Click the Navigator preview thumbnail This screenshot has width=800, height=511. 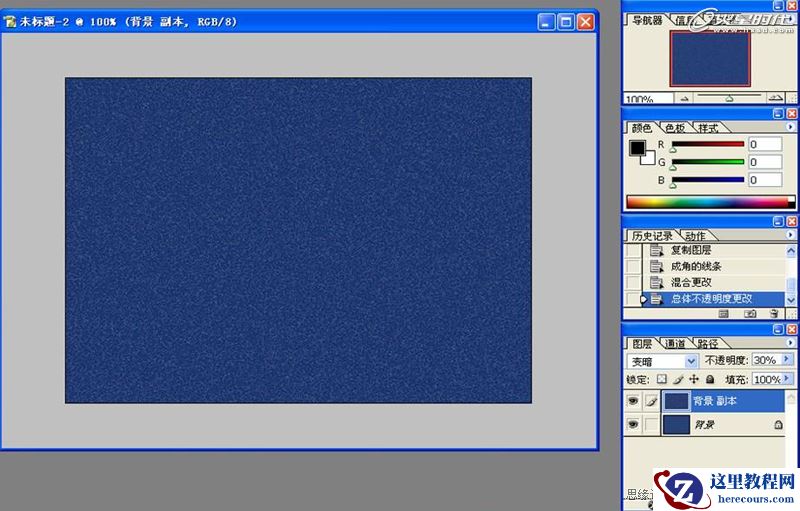tap(710, 58)
